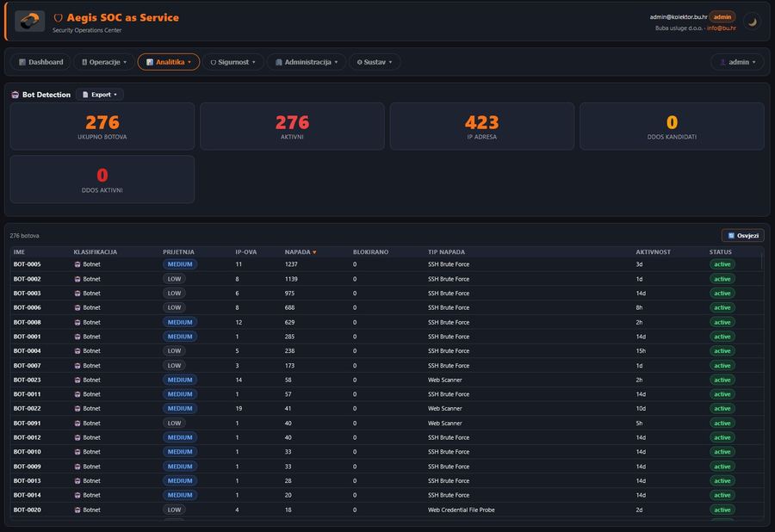Expand the admin account dropdown
This screenshot has height=532, width=775.
(x=736, y=61)
